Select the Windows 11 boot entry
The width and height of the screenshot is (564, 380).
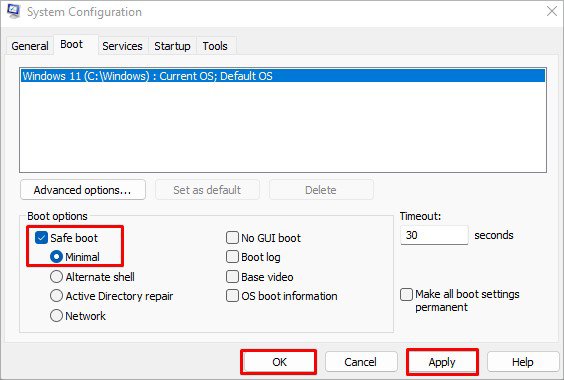pyautogui.click(x=283, y=76)
